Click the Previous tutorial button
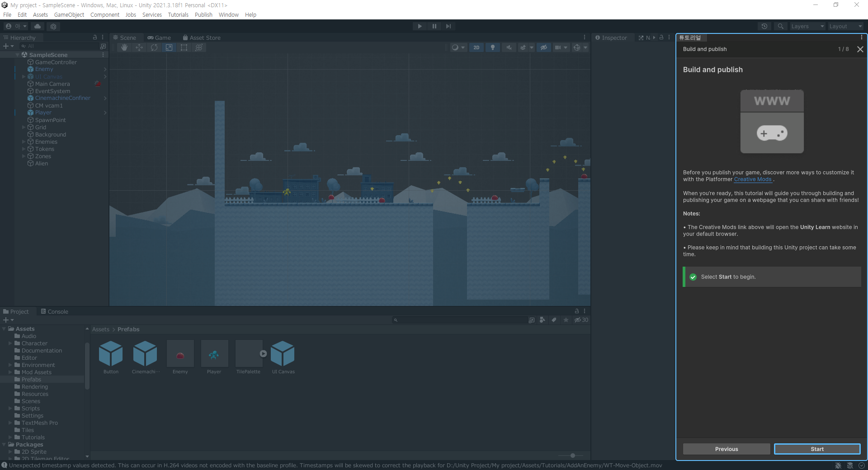This screenshot has height=470, width=868. coord(726,449)
